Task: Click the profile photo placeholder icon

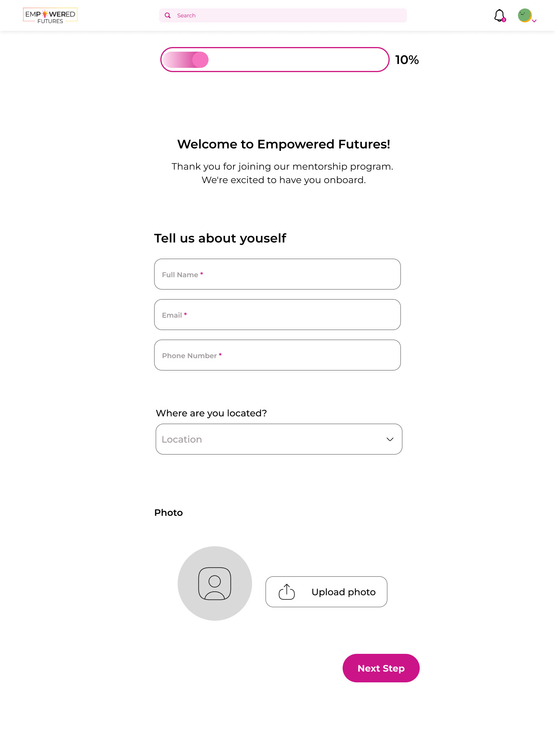Action: click(215, 584)
